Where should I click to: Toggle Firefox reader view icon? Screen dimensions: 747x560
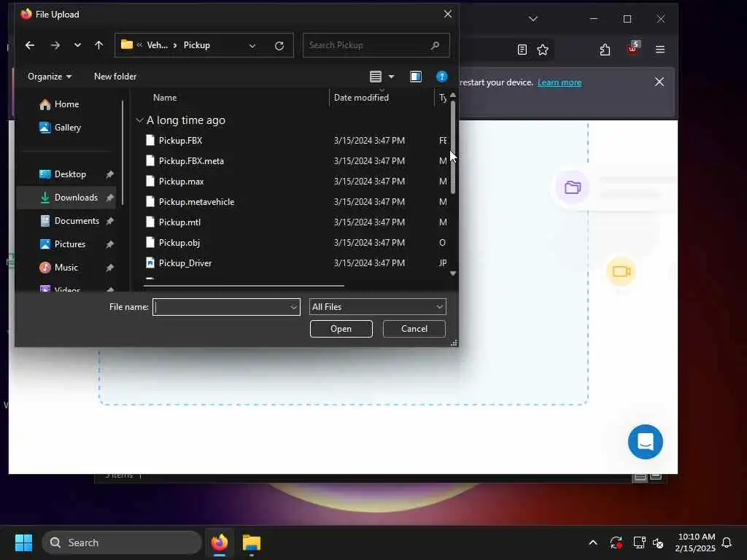(522, 50)
